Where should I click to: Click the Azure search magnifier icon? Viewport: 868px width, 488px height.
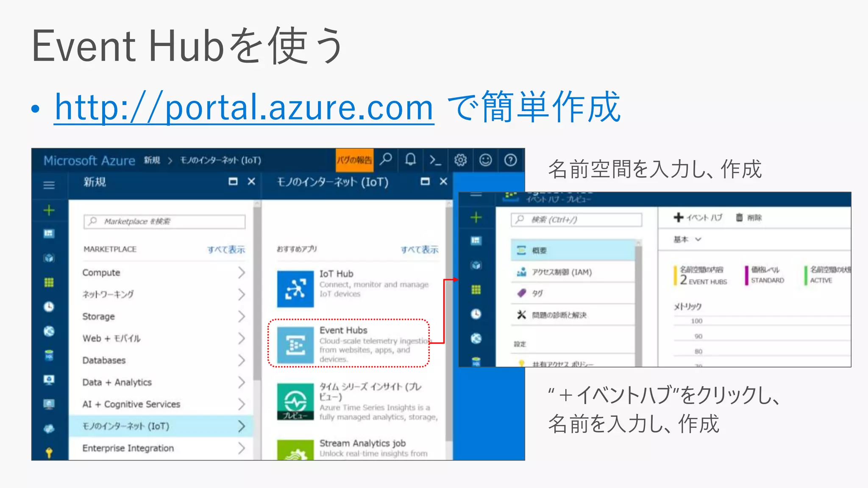tap(386, 160)
